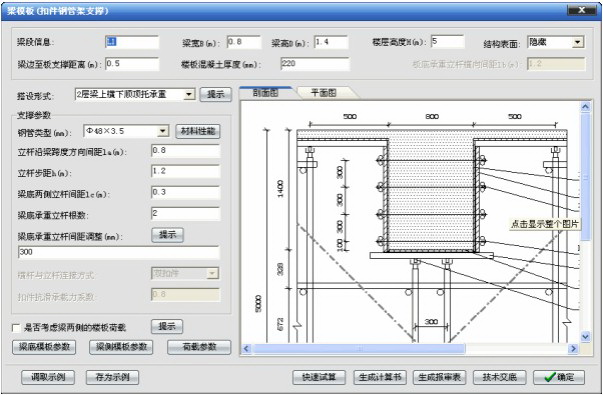Image resolution: width=603 pixels, height=395 pixels.
Task: Open the 结构表面 dropdown
Action: click(578, 42)
